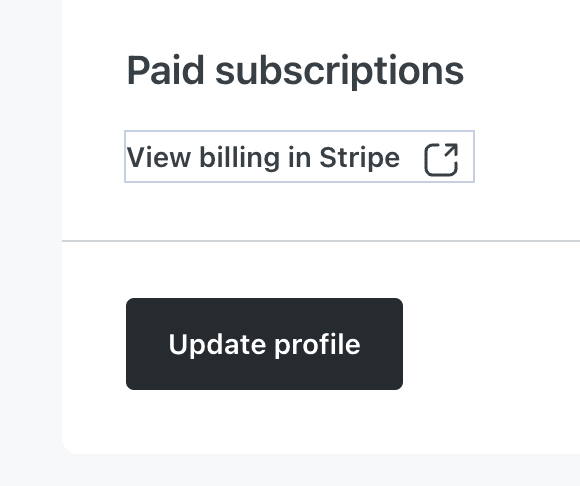Open the View billing in Stripe link
The height and width of the screenshot is (486, 580).
(299, 156)
